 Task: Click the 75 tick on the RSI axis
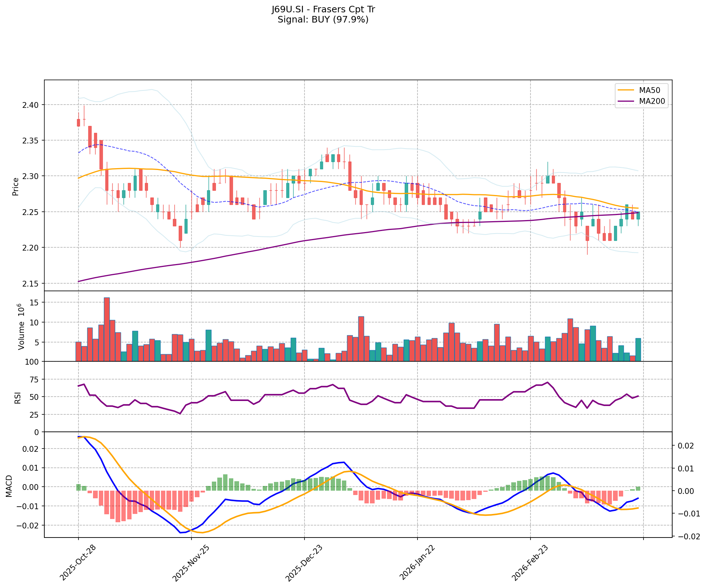[x=33, y=379]
